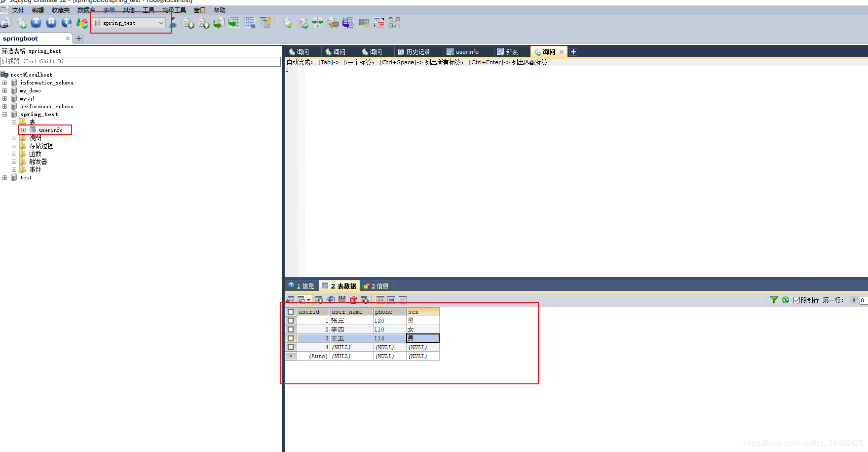Expand the userinfo table node
The width and height of the screenshot is (868, 452).
(23, 130)
